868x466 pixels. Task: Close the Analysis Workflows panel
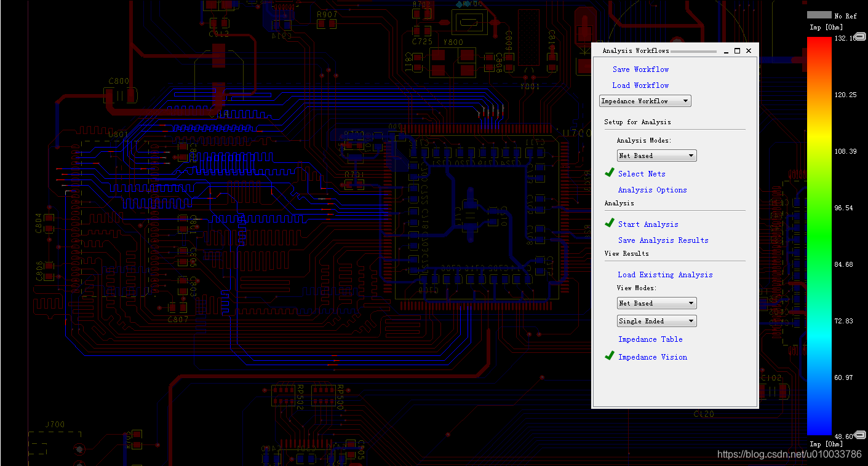pos(749,51)
